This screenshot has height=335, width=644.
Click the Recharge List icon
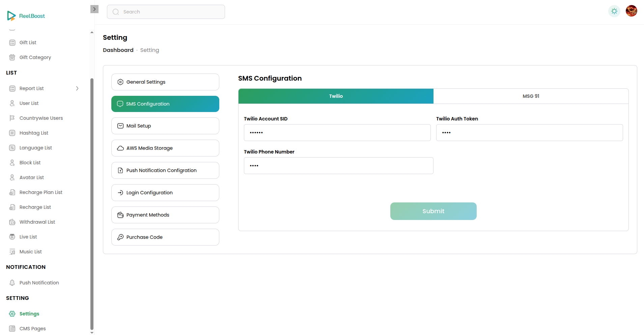click(12, 207)
